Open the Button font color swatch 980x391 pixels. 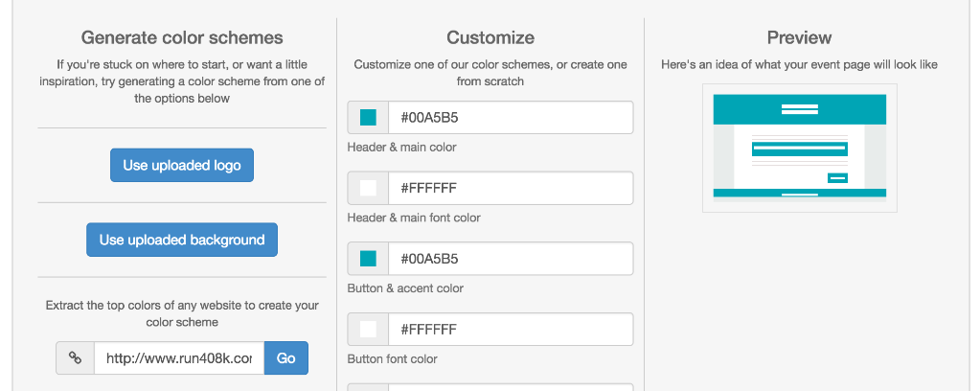pos(368,330)
